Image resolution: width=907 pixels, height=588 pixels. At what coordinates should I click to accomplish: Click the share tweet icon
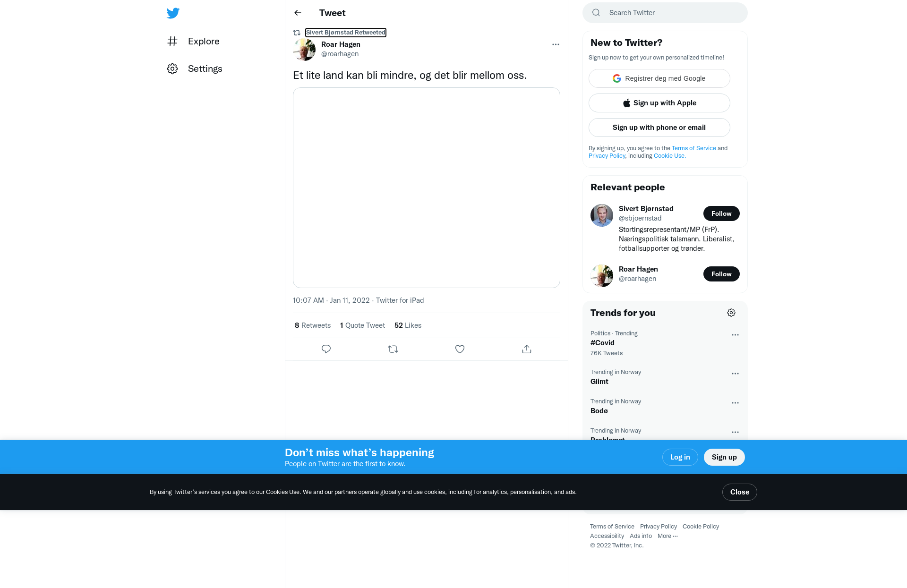click(x=527, y=349)
